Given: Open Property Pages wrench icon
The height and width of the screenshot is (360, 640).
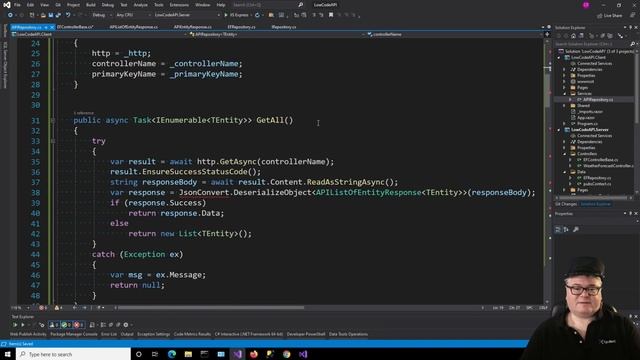Looking at the screenshot, I should pyautogui.click(x=576, y=230).
